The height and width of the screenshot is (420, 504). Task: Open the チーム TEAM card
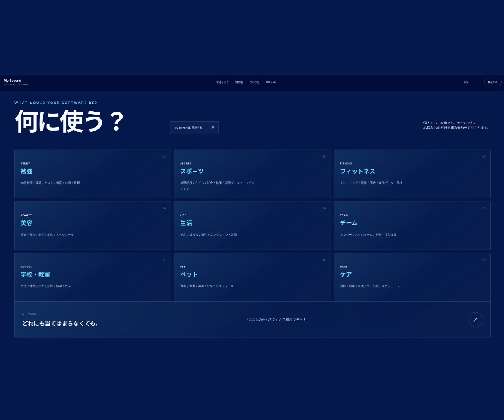[x=412, y=226]
